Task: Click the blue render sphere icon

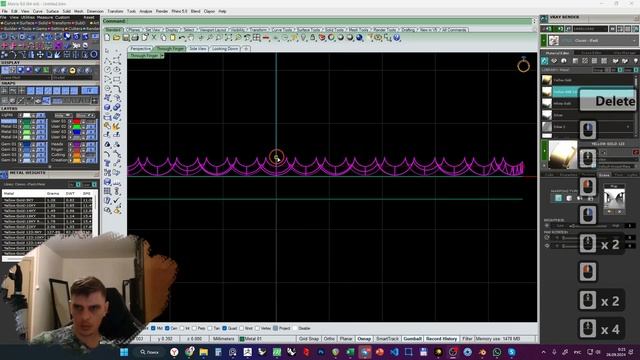Action: [x=359, y=38]
